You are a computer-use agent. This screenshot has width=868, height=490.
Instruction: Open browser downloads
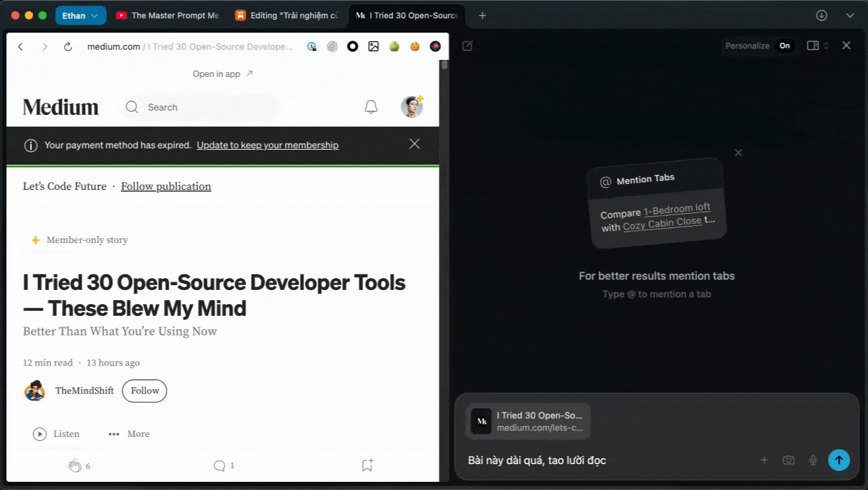click(822, 16)
